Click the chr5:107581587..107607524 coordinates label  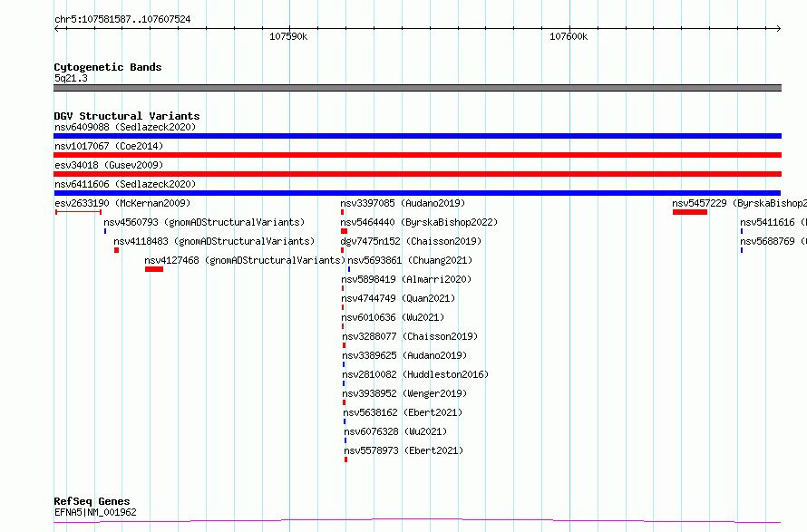tap(122, 19)
